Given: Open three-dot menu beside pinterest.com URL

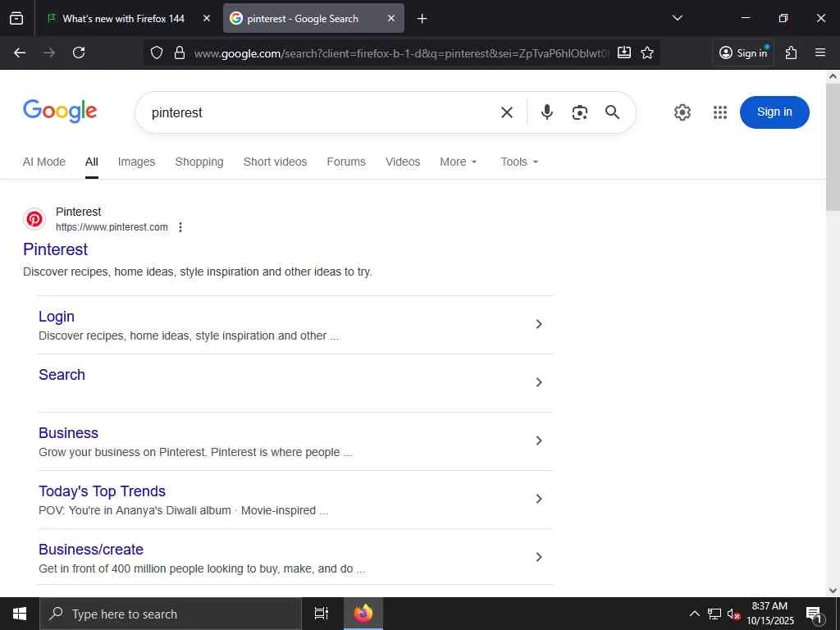Looking at the screenshot, I should coord(180,227).
